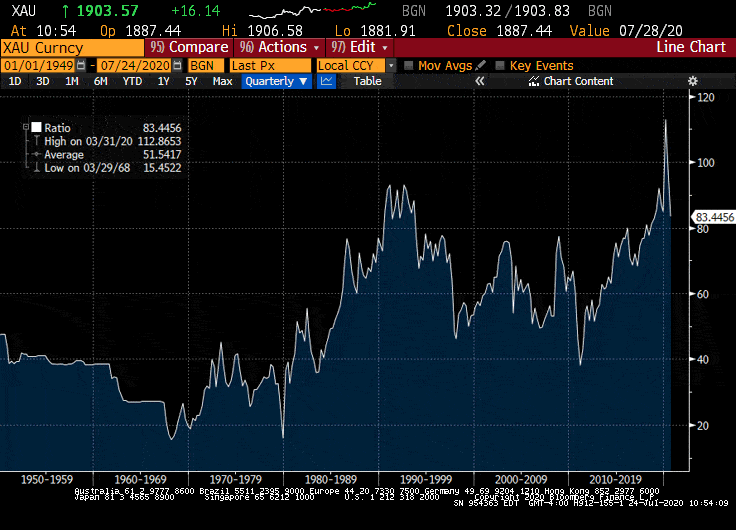Enable the Mov Avgs checkbox
The height and width of the screenshot is (530, 736).
tap(408, 65)
